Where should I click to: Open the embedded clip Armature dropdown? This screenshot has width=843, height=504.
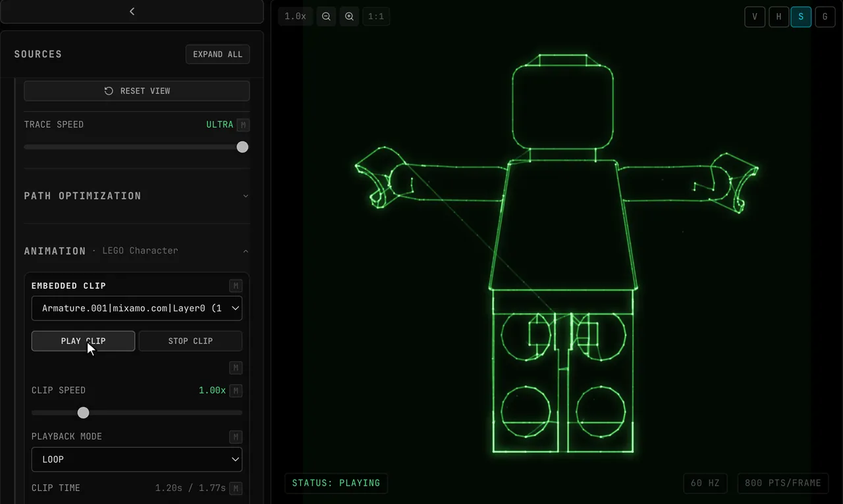coord(137,308)
